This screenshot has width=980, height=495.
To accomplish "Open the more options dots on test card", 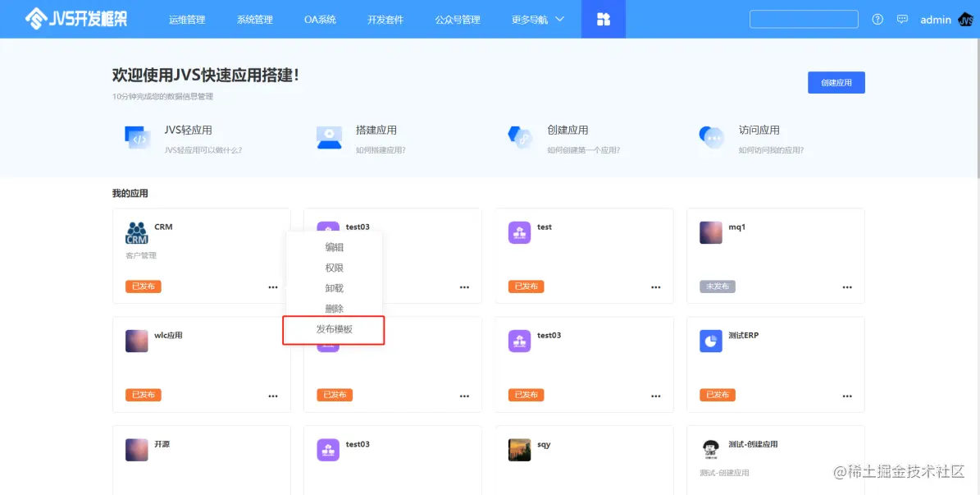I will pyautogui.click(x=655, y=287).
